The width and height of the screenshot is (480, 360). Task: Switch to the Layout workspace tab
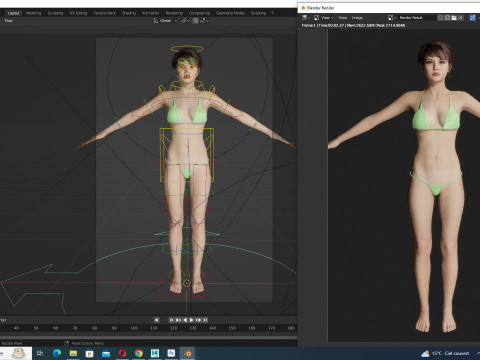[13, 13]
